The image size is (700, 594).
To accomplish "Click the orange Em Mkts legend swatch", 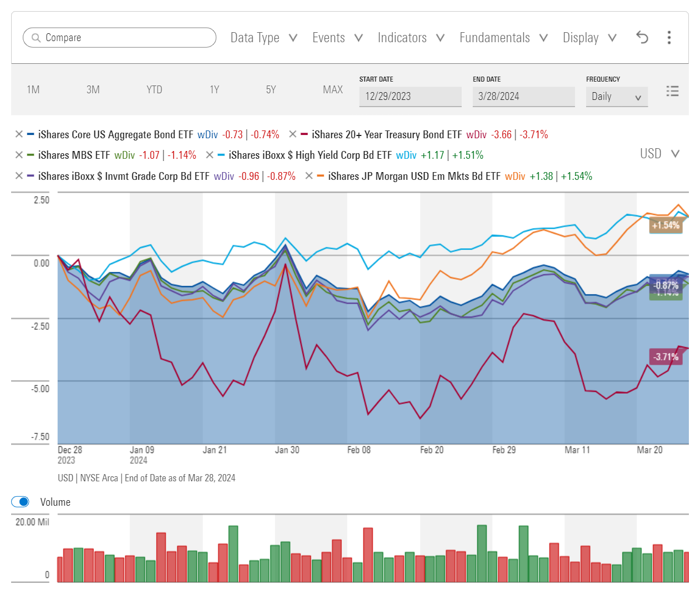I will (x=321, y=175).
